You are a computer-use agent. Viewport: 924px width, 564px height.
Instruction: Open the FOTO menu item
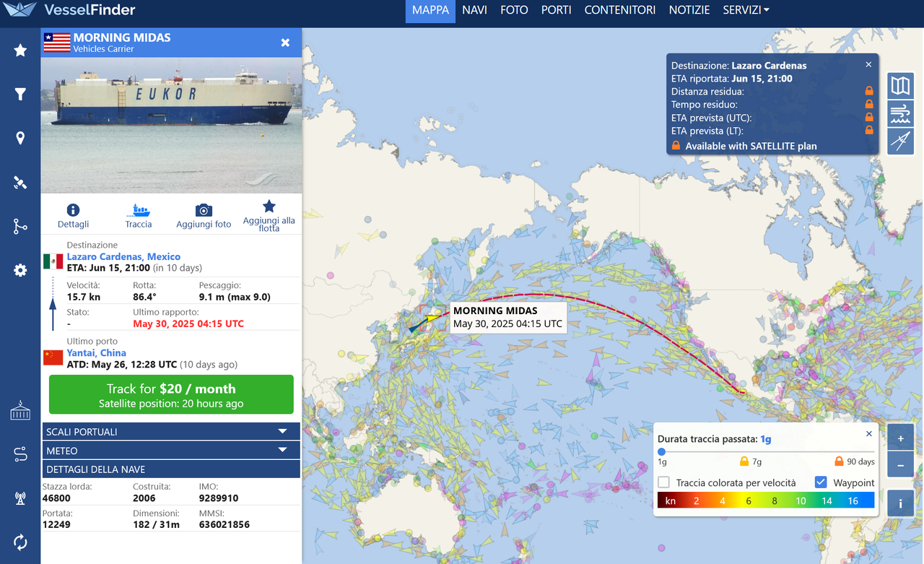point(514,10)
